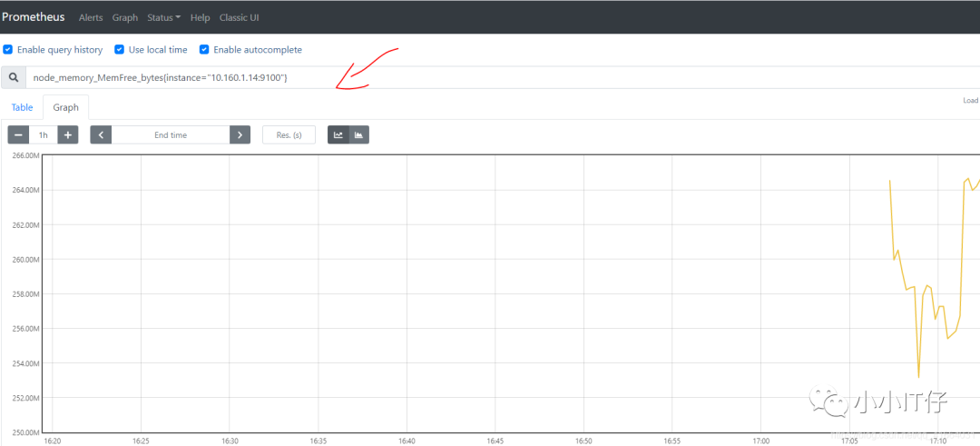Switch to the Table tab
Viewport: 980px width, 446px height.
click(22, 107)
